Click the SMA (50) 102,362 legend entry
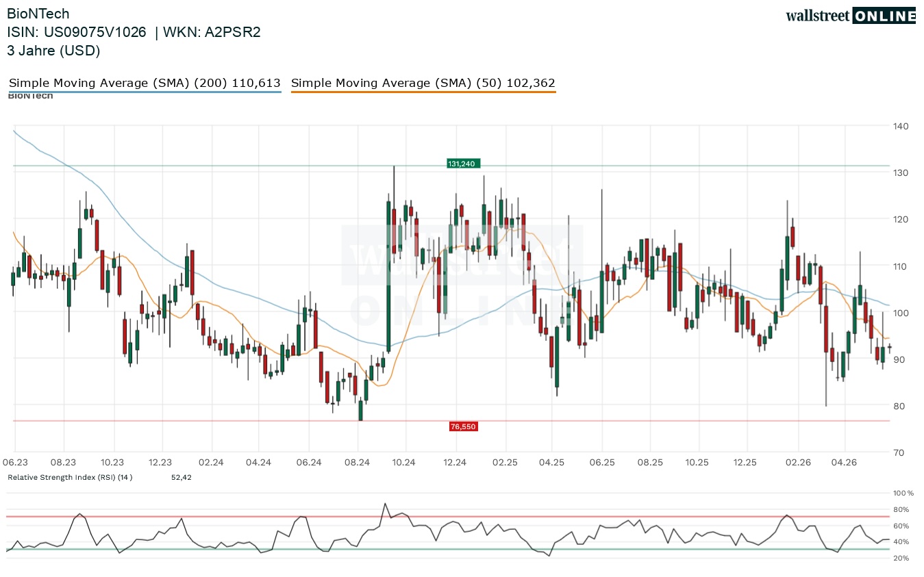This screenshot has width=924, height=577. 423,84
